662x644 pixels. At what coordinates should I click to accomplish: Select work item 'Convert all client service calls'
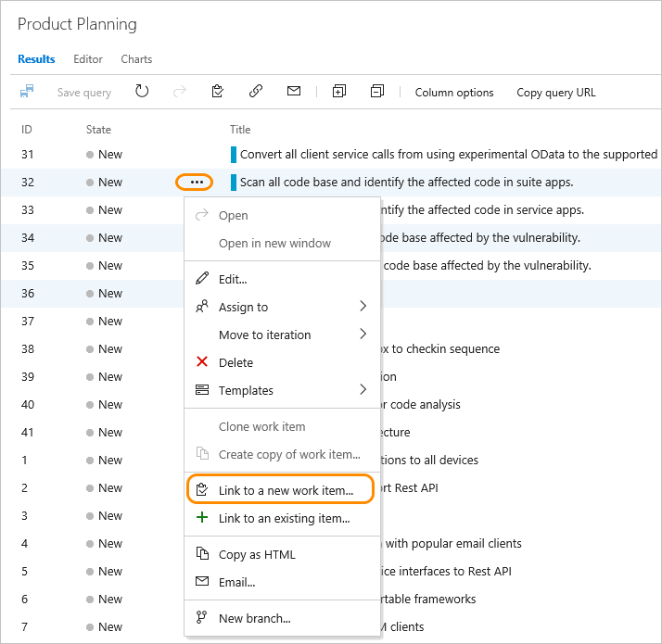click(x=449, y=155)
